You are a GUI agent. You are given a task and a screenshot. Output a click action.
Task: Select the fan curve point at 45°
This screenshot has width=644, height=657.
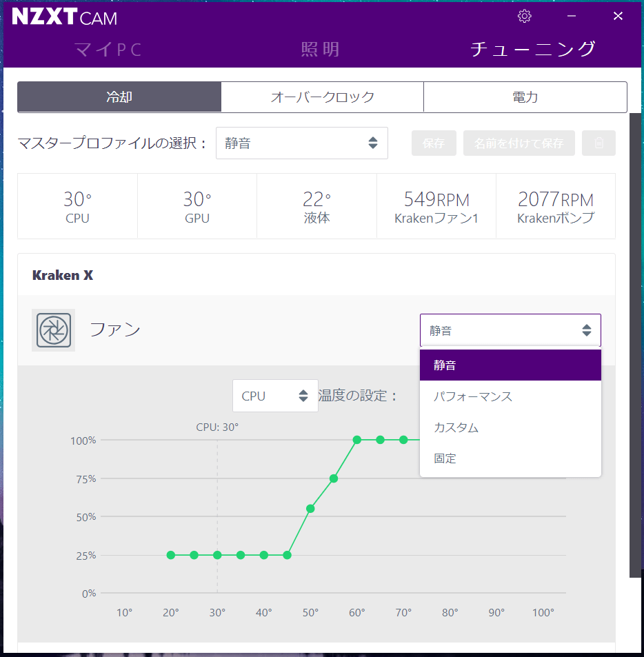point(287,555)
